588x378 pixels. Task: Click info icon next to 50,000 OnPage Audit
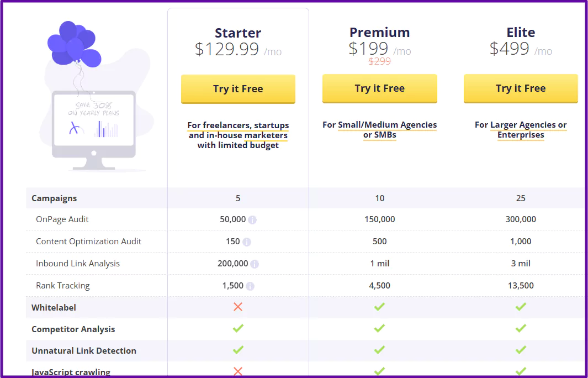pos(252,220)
